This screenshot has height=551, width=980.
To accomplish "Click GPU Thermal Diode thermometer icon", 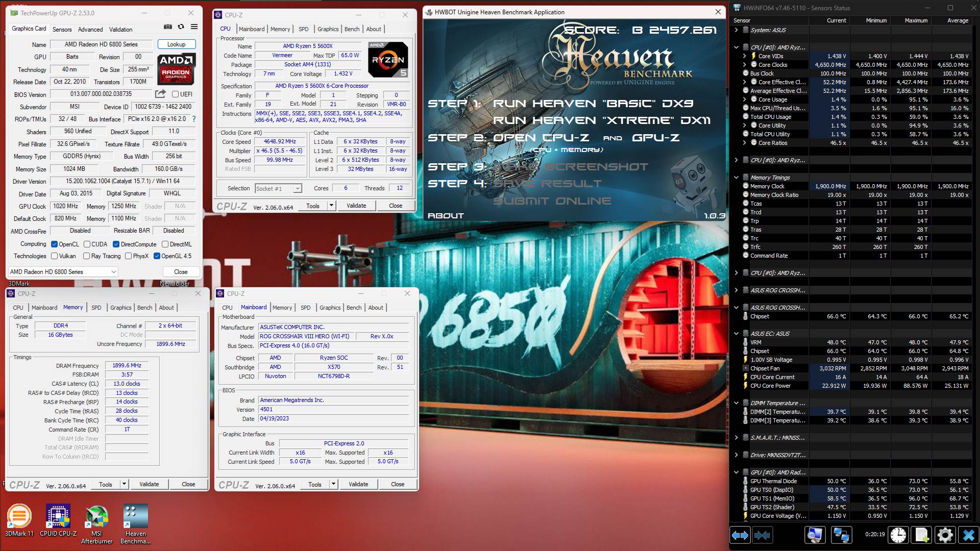I will pos(746,481).
